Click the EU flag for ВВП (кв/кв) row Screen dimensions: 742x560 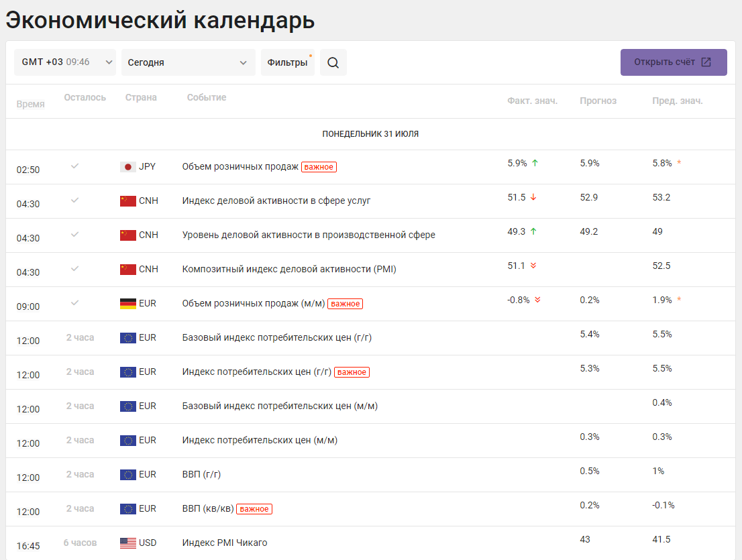tap(127, 509)
